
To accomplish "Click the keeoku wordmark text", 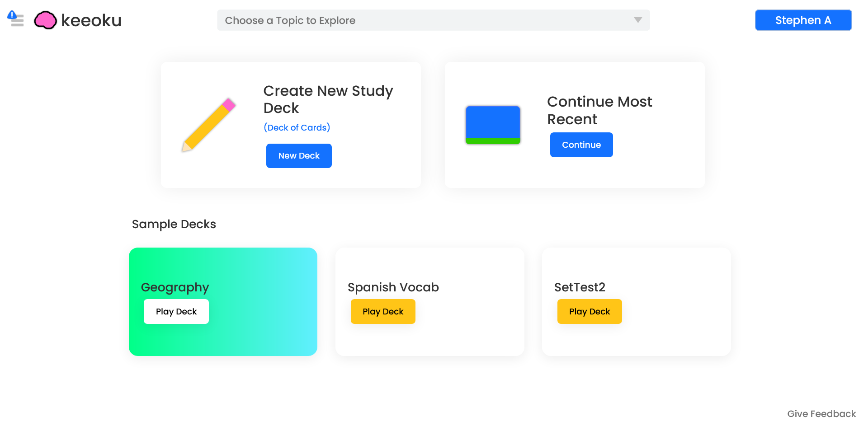I will (x=91, y=20).
